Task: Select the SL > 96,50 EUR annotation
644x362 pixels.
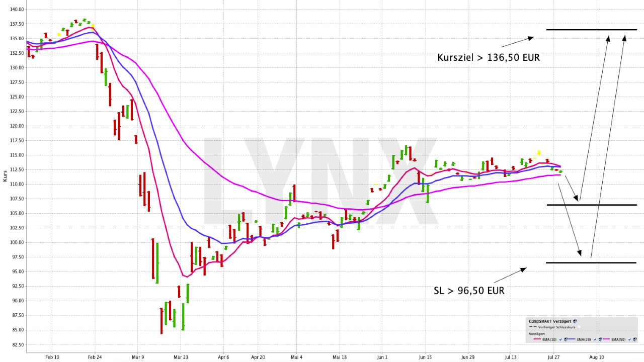Action: click(x=469, y=291)
